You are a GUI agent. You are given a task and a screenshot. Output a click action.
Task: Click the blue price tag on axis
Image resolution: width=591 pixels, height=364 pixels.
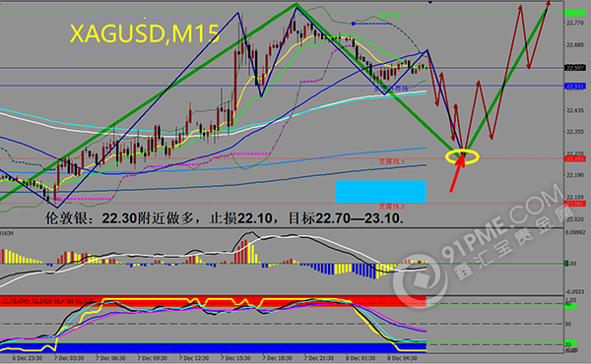[574, 87]
